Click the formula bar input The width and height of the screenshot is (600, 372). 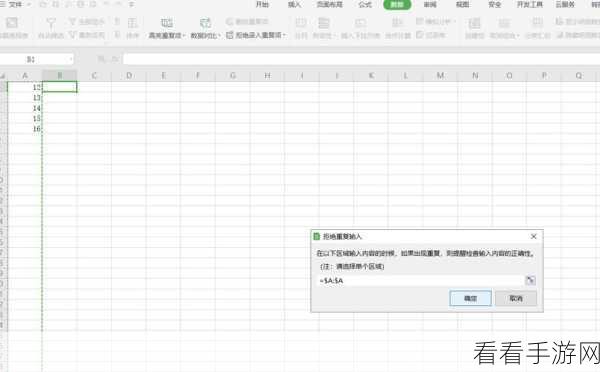[x=361, y=59]
